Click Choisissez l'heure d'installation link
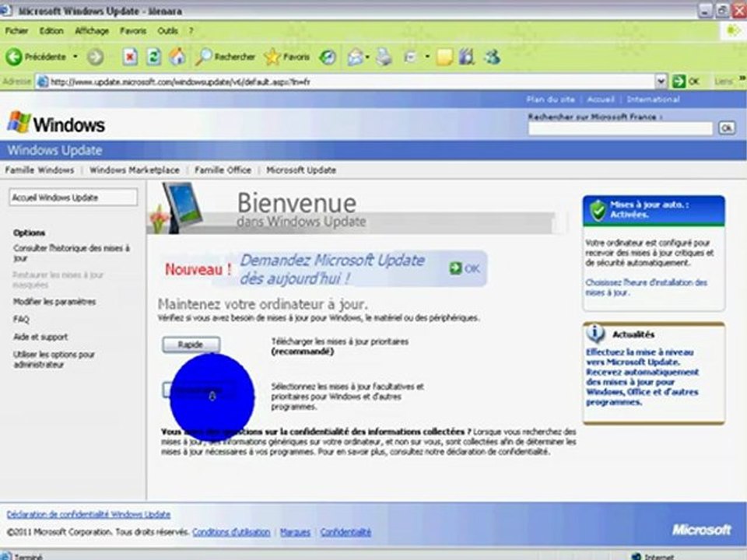Image resolution: width=747 pixels, height=560 pixels. pyautogui.click(x=646, y=288)
